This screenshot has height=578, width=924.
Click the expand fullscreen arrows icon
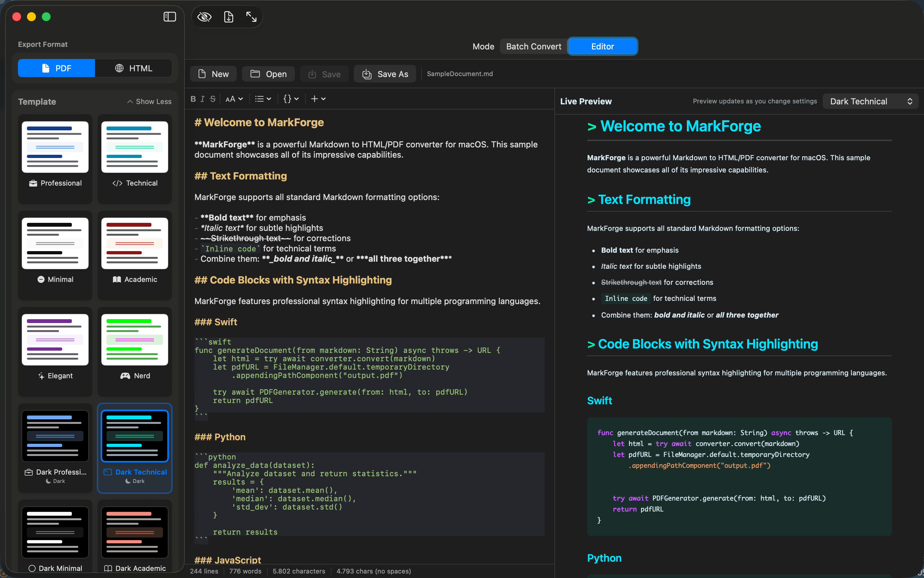[251, 17]
